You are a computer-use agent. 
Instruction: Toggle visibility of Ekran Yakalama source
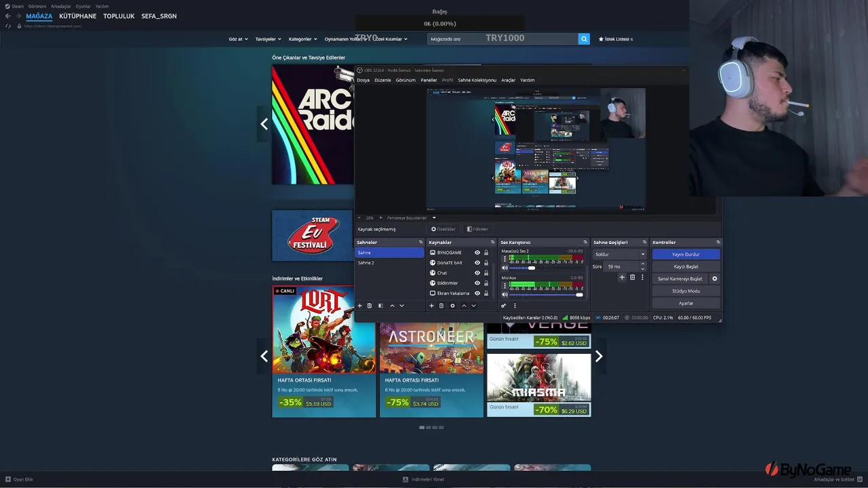477,293
